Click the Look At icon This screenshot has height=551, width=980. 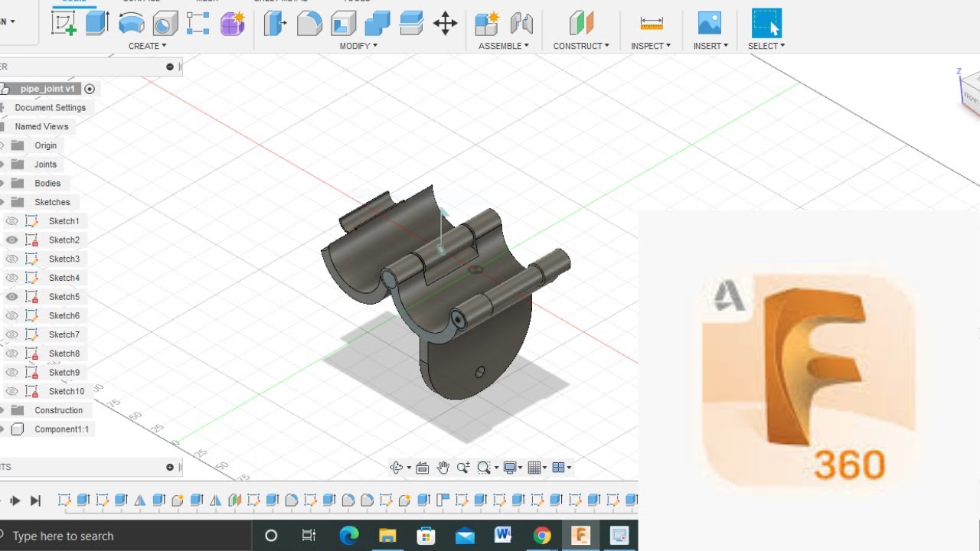click(x=423, y=468)
